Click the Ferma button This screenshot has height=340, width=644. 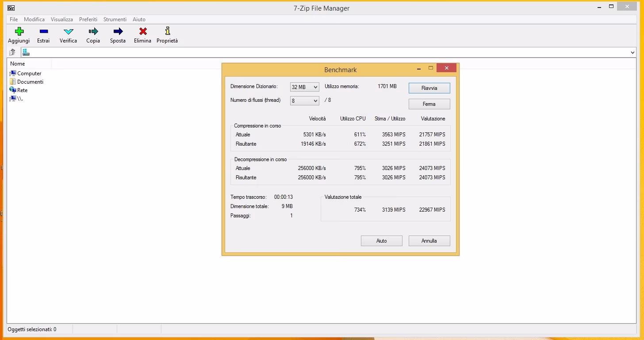[x=429, y=104]
